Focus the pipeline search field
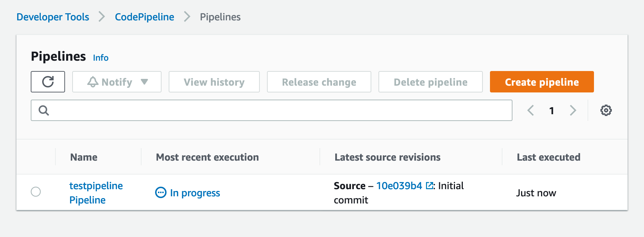 [279, 111]
